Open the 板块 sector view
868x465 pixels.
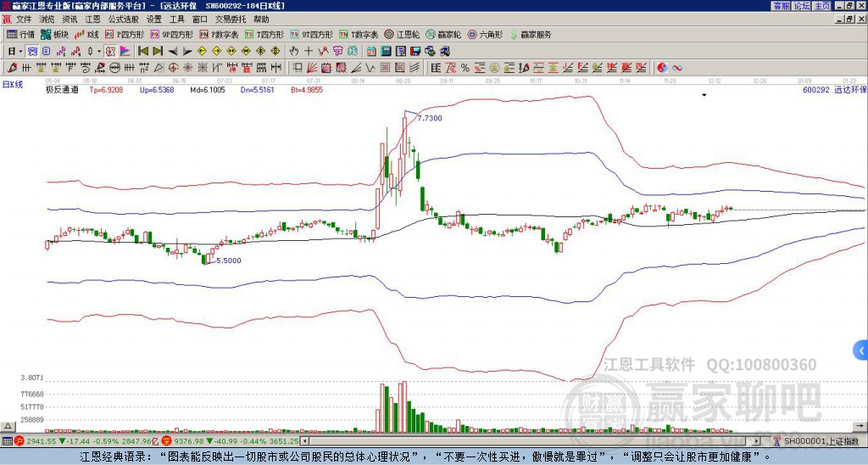click(x=53, y=34)
